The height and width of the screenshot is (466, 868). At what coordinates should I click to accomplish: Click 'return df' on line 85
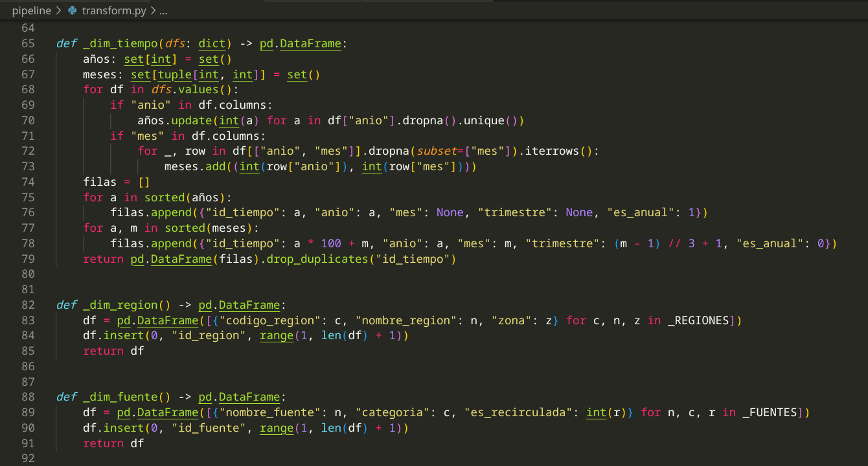click(x=113, y=351)
